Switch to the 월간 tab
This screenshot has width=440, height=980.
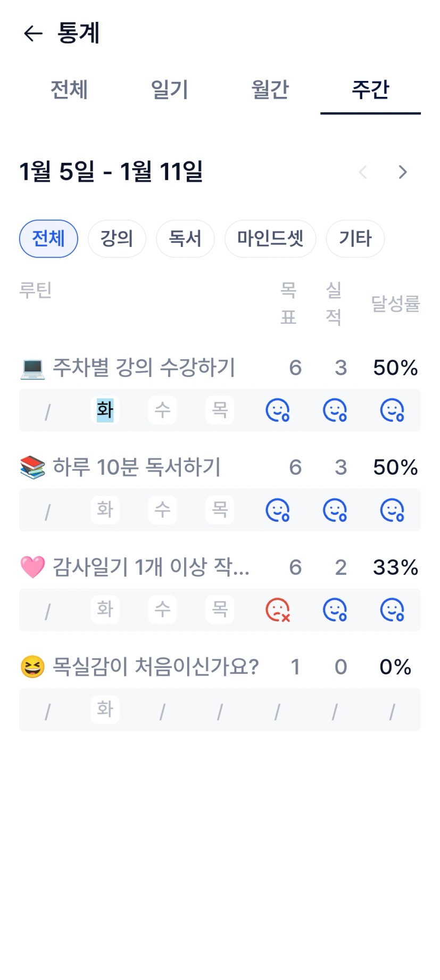click(x=270, y=89)
